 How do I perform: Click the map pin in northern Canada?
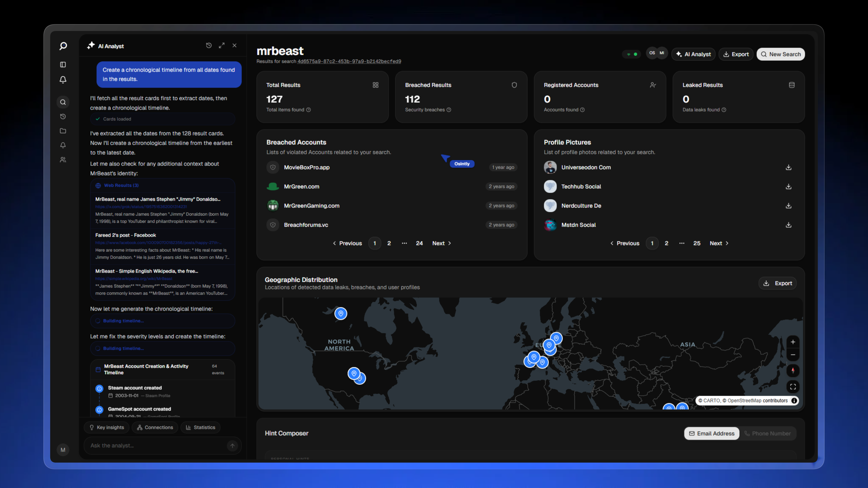pos(341,314)
